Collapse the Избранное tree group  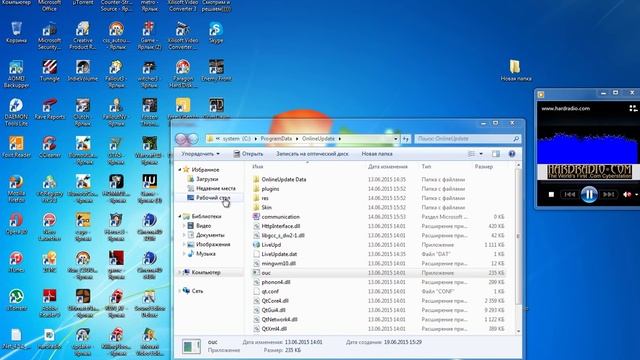tap(180, 169)
